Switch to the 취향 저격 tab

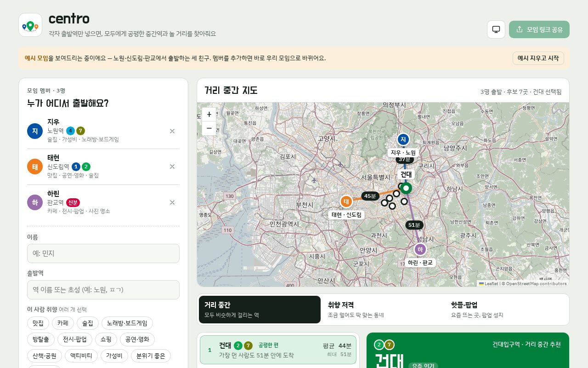383,310
